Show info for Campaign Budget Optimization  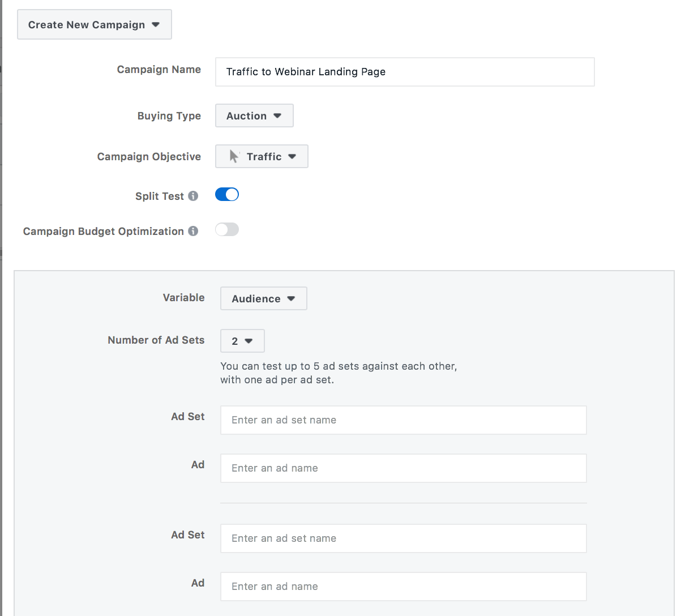point(193,231)
